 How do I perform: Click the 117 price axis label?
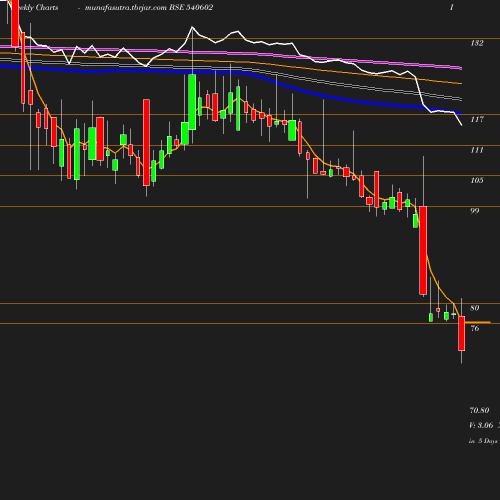tap(477, 119)
